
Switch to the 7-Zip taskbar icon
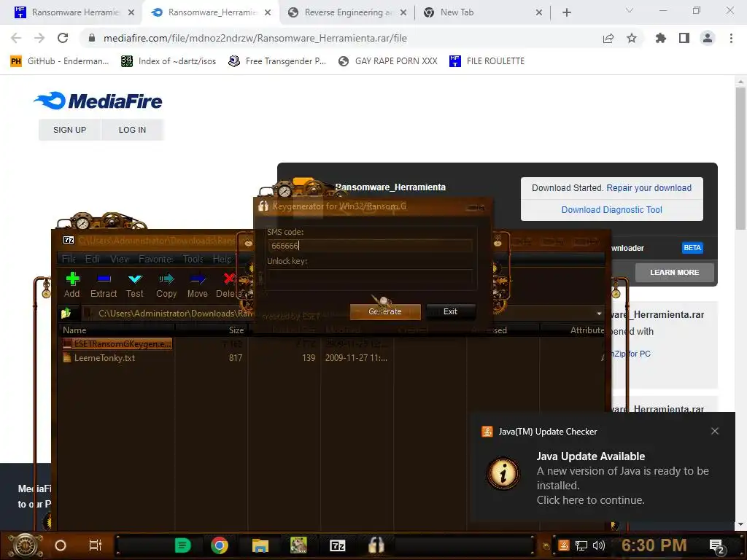click(337, 545)
